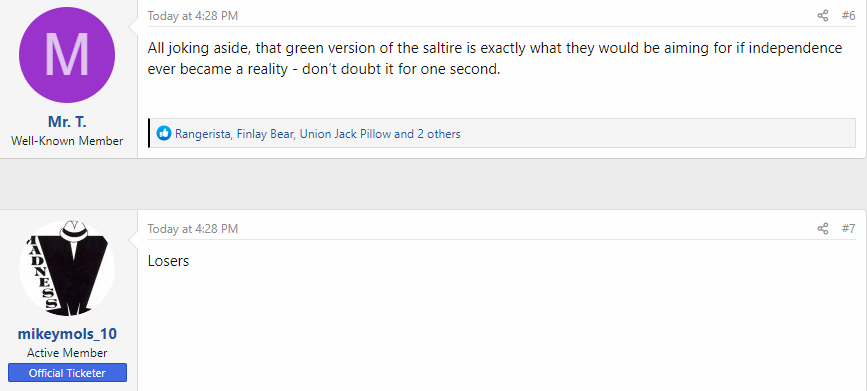Click Union Jack Pillow in likes list
Viewport: 867px width, 391px height.
pos(345,134)
